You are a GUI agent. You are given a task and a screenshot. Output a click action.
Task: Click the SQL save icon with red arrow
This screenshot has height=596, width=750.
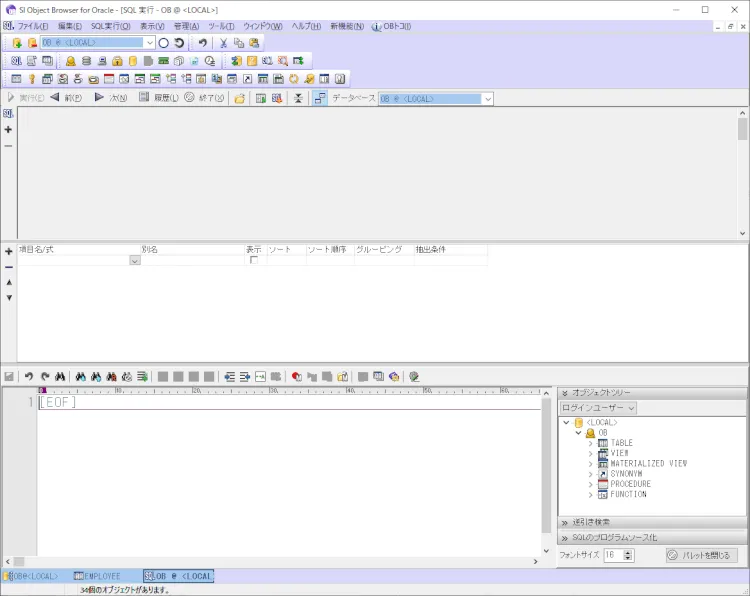click(x=276, y=99)
